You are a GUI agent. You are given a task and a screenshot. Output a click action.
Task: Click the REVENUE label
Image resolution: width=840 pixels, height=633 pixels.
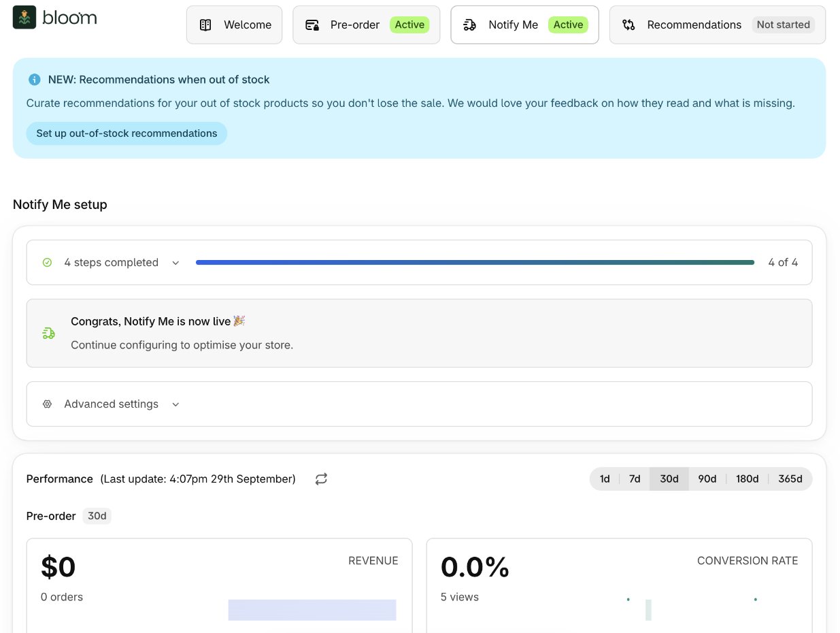coord(373,561)
